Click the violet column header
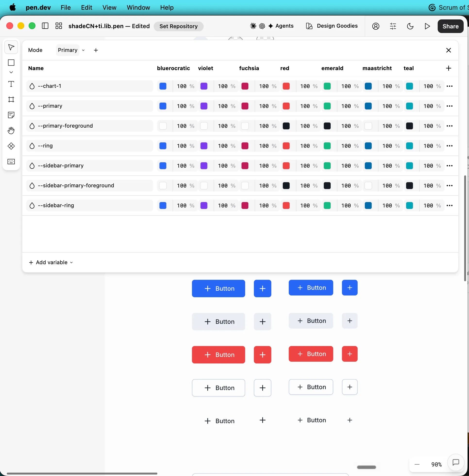Image resolution: width=469 pixels, height=476 pixels. pyautogui.click(x=206, y=68)
